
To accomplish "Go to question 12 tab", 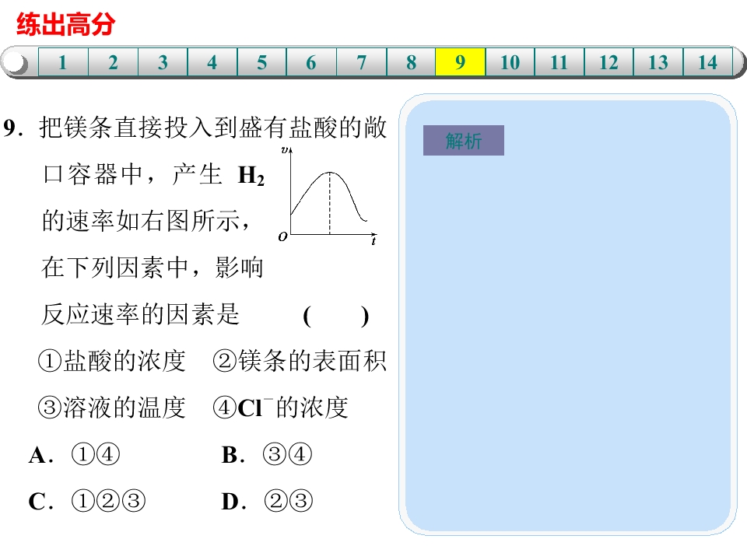I will coord(608,62).
